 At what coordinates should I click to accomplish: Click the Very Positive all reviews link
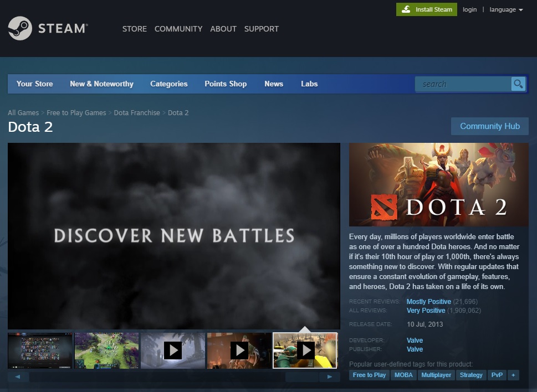coord(426,310)
